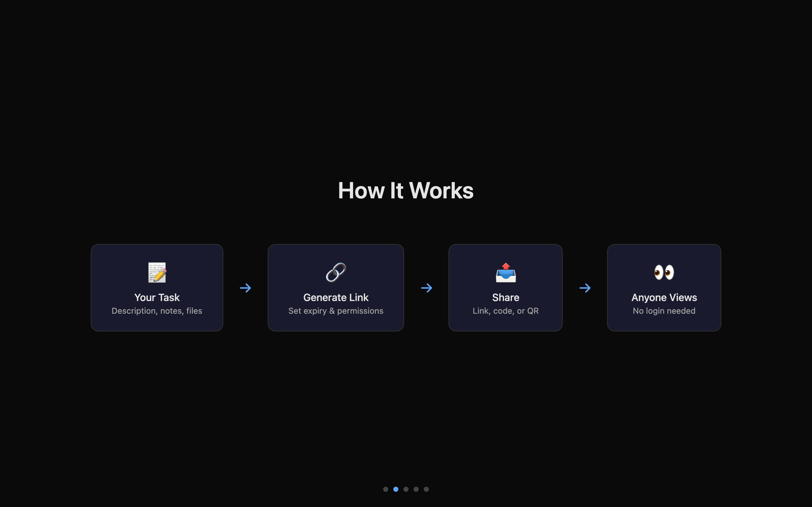This screenshot has width=812, height=507.
Task: Switch to the Share step card
Action: pyautogui.click(x=506, y=287)
